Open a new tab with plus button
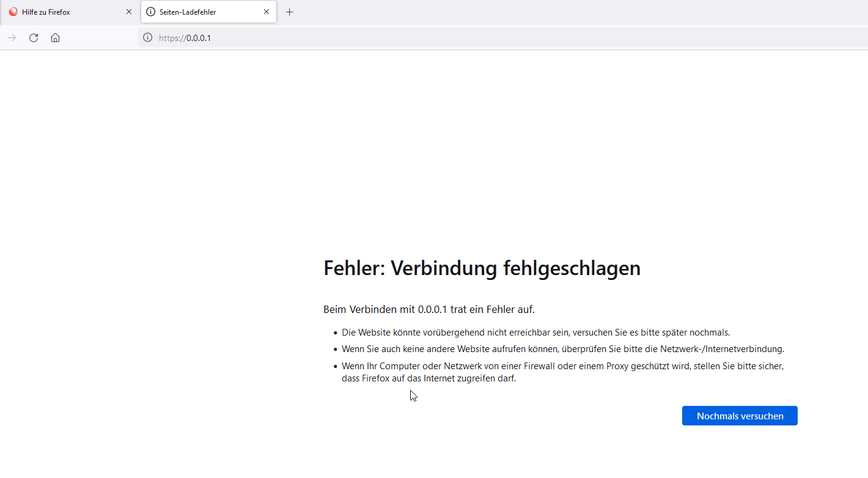 coord(290,12)
